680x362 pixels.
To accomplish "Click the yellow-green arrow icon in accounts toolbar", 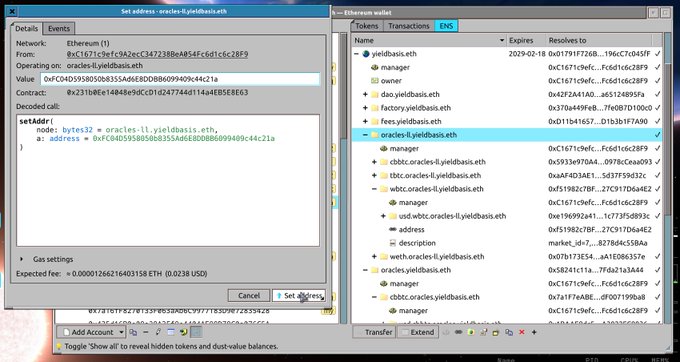I will tap(183, 332).
